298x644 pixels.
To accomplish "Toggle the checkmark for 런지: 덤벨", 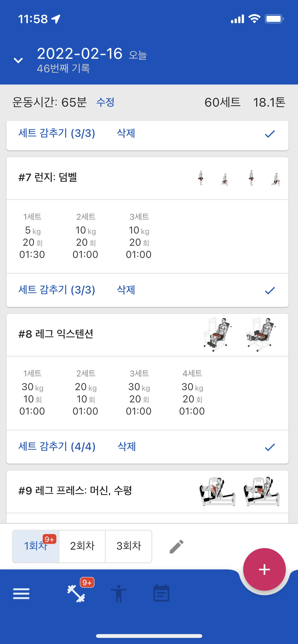I will (270, 290).
